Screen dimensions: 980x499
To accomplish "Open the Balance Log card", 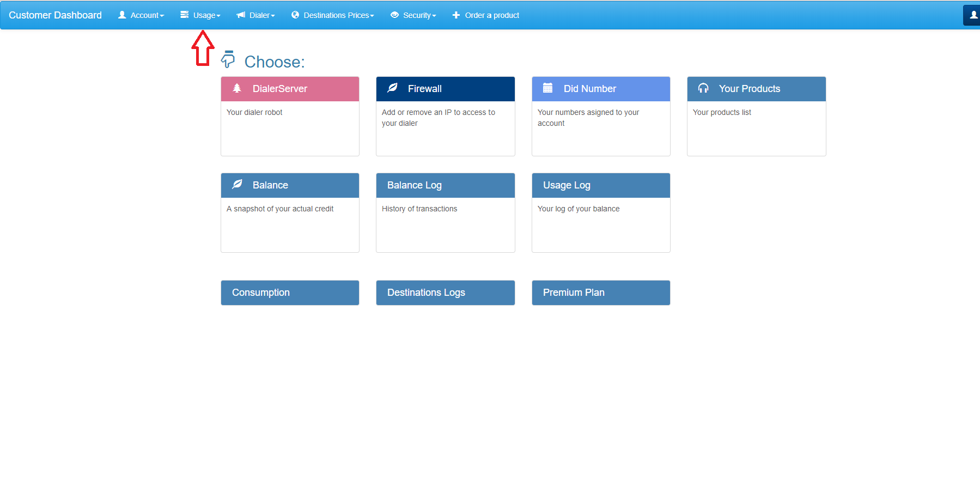I will click(446, 212).
